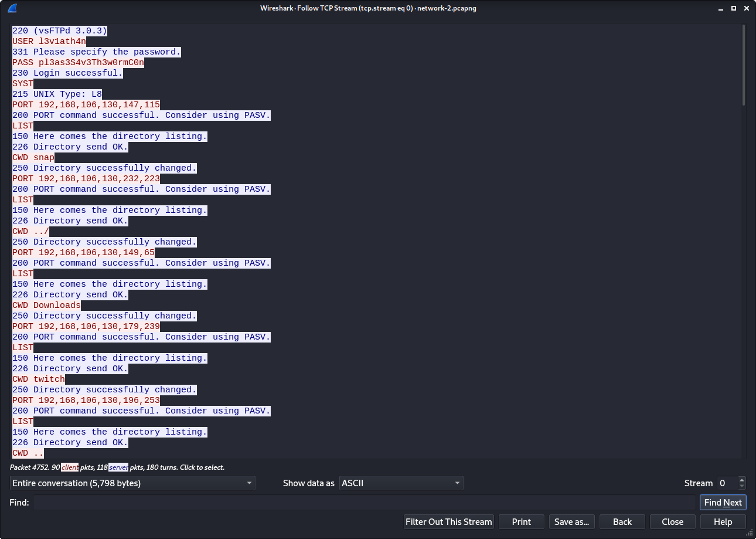Screen dimensions: 756x539
Task: Click the Wireshark shark fin icon
Action: (x=12, y=8)
